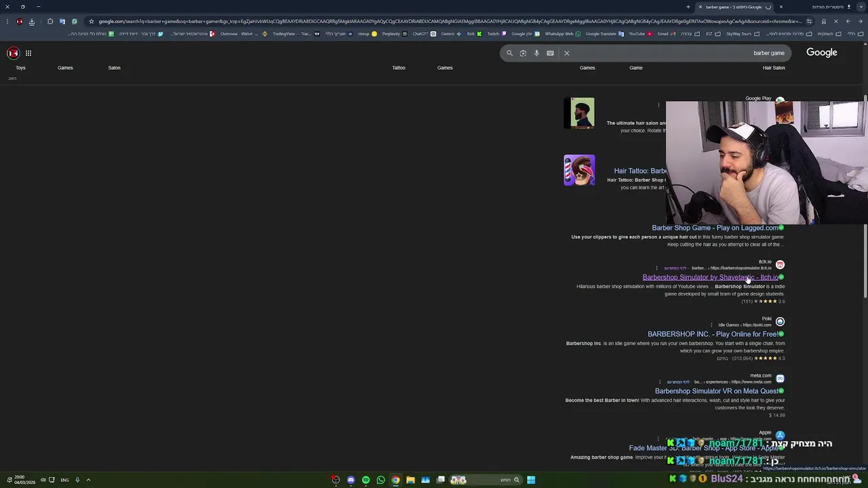Viewport: 868px width, 488px height.
Task: Click the Google search magnifier icon
Action: point(510,53)
